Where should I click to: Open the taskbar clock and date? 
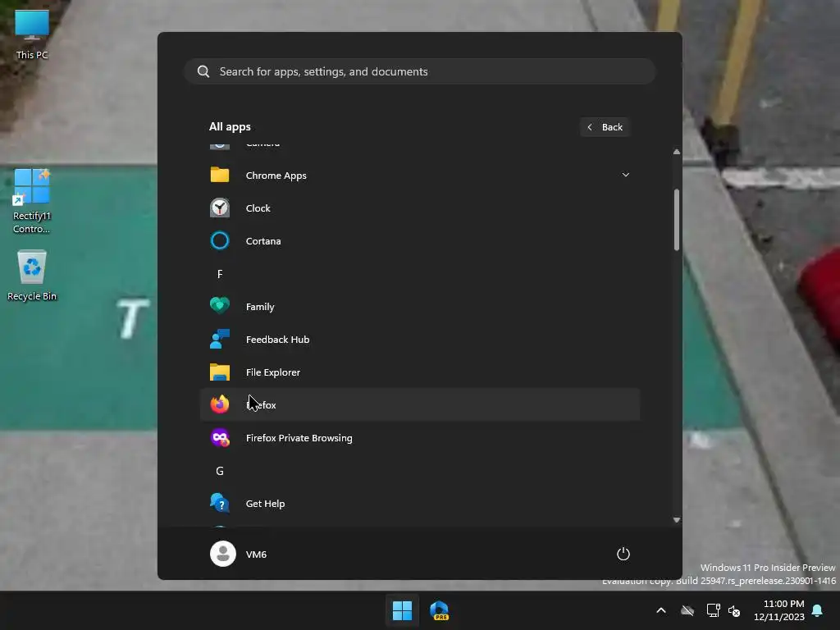pos(779,610)
